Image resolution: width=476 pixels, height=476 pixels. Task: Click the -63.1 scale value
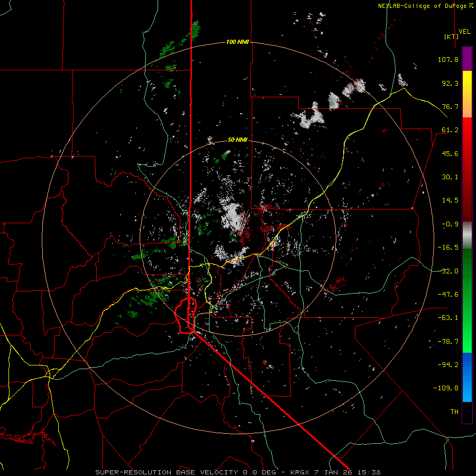pyautogui.click(x=448, y=318)
